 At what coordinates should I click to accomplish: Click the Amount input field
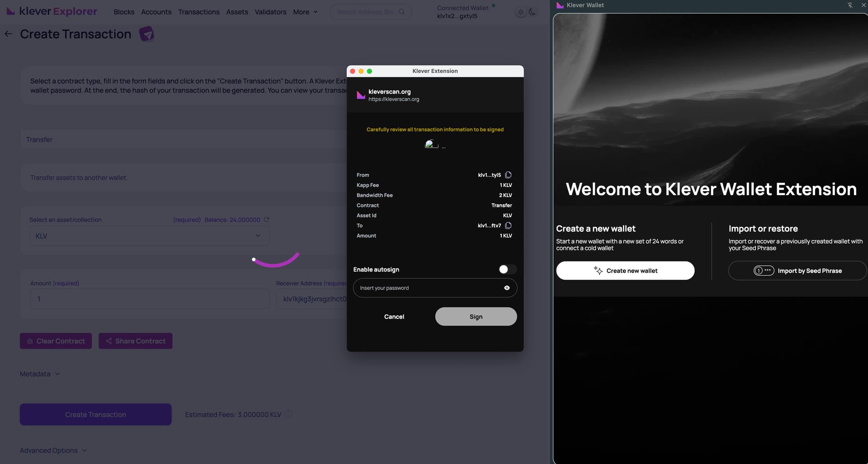(x=149, y=299)
